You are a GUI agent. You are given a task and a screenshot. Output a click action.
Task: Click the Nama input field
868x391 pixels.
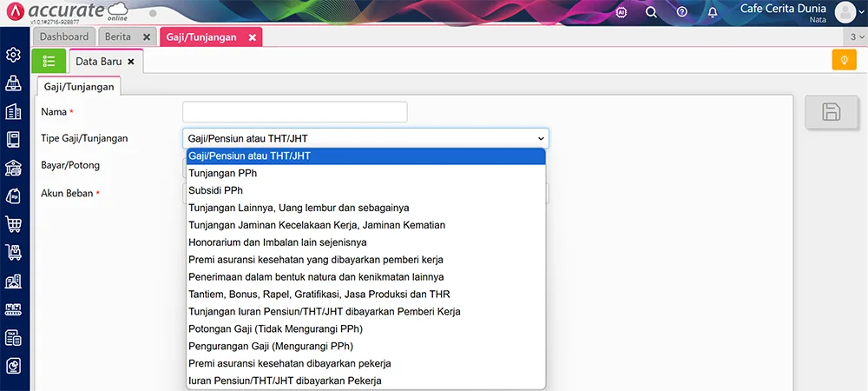(x=294, y=112)
